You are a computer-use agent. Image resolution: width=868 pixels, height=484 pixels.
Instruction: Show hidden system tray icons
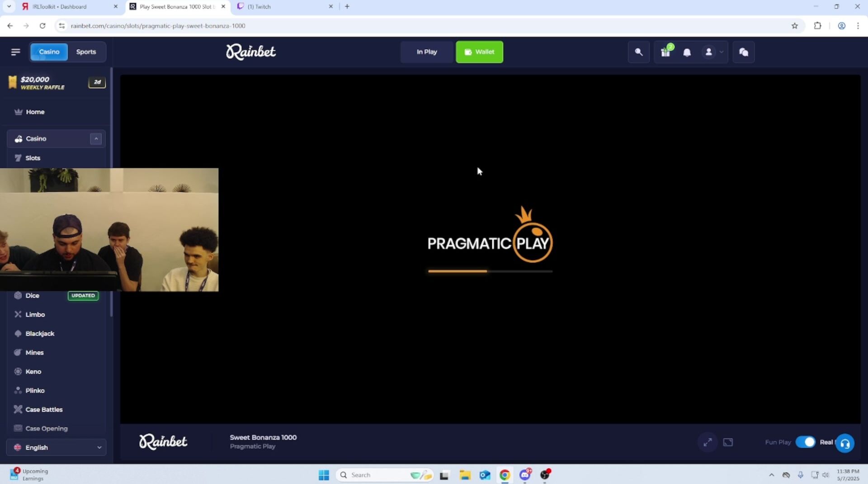(x=771, y=475)
